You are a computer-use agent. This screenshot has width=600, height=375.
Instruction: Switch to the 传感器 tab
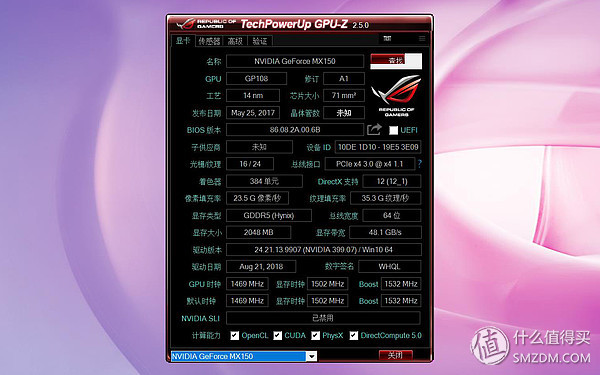(x=209, y=41)
